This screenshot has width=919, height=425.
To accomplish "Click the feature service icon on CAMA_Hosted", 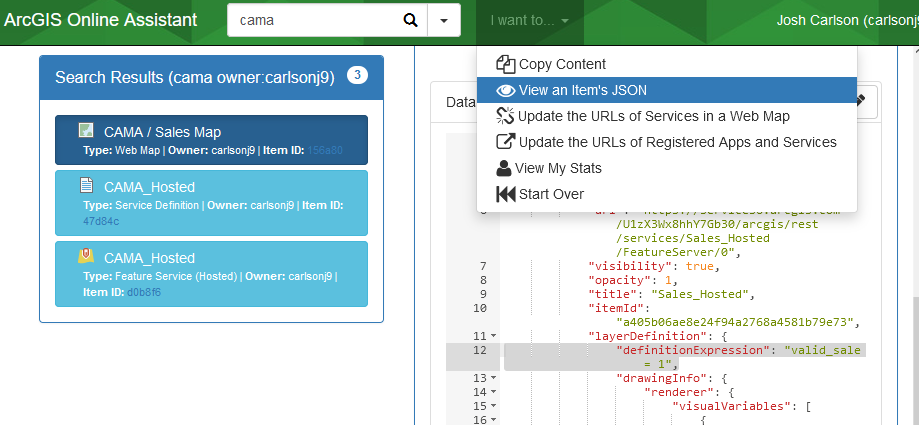I will 87,257.
